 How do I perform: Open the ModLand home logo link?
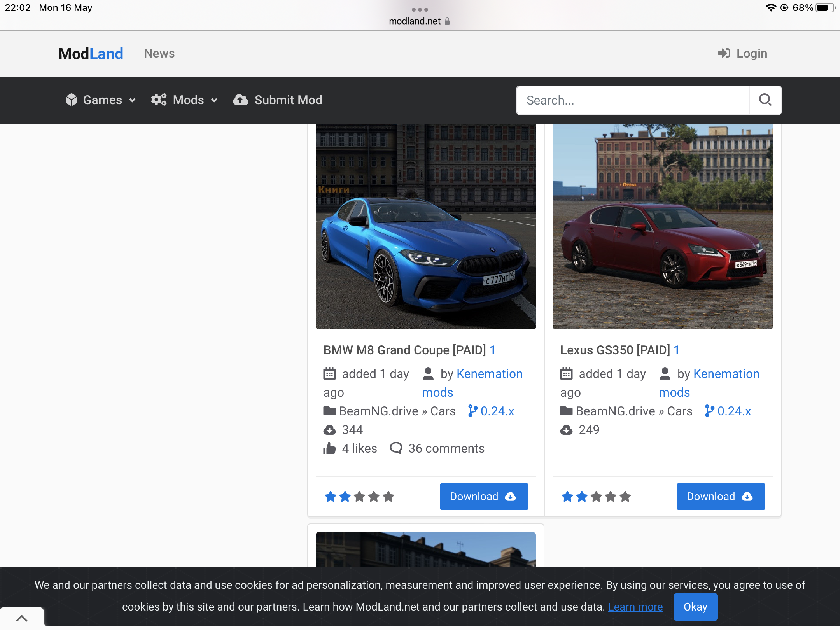pyautogui.click(x=91, y=53)
